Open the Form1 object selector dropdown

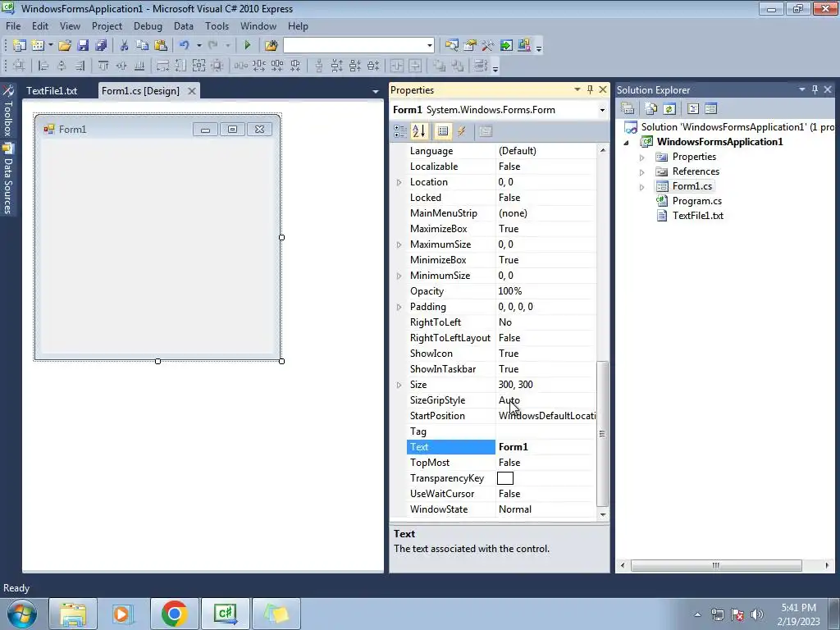(602, 111)
